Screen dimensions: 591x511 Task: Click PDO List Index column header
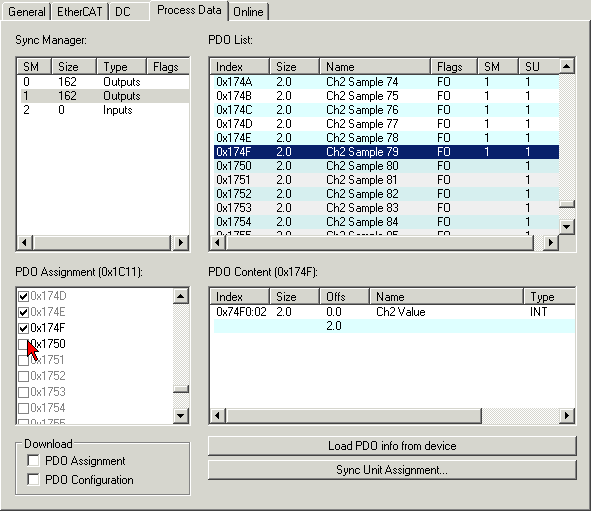click(x=240, y=67)
